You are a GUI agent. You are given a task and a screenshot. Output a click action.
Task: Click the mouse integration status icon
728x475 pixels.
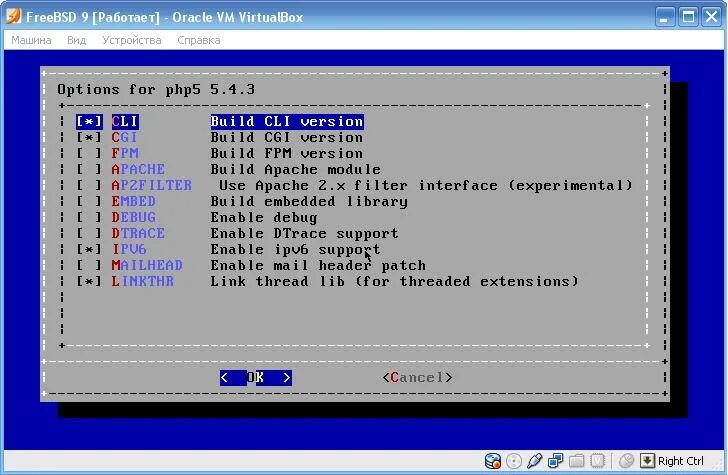tap(626, 461)
